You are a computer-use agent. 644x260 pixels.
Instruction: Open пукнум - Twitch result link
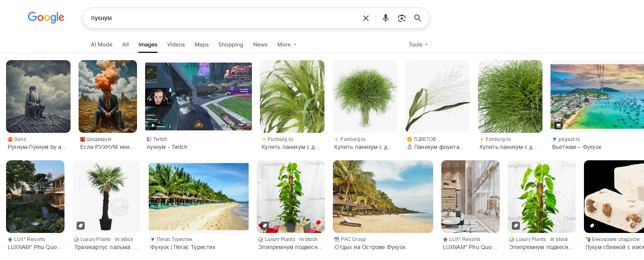point(167,147)
